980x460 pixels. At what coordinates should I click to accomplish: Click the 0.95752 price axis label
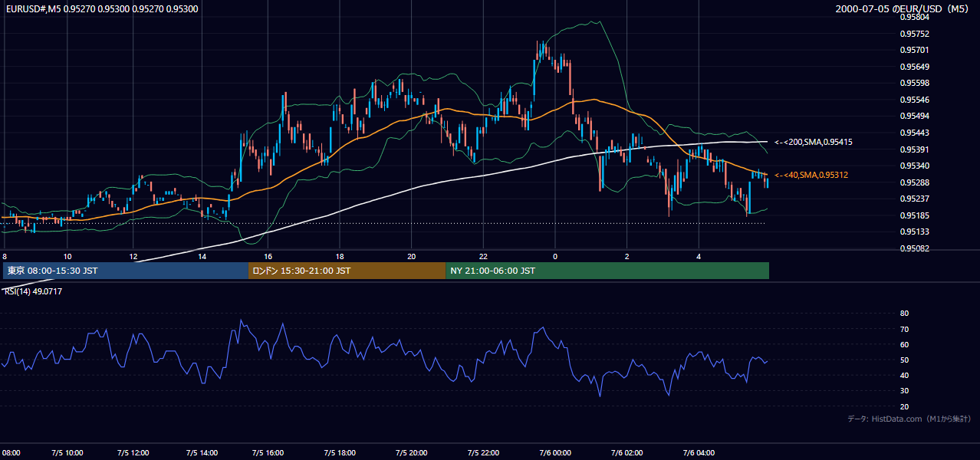click(914, 34)
